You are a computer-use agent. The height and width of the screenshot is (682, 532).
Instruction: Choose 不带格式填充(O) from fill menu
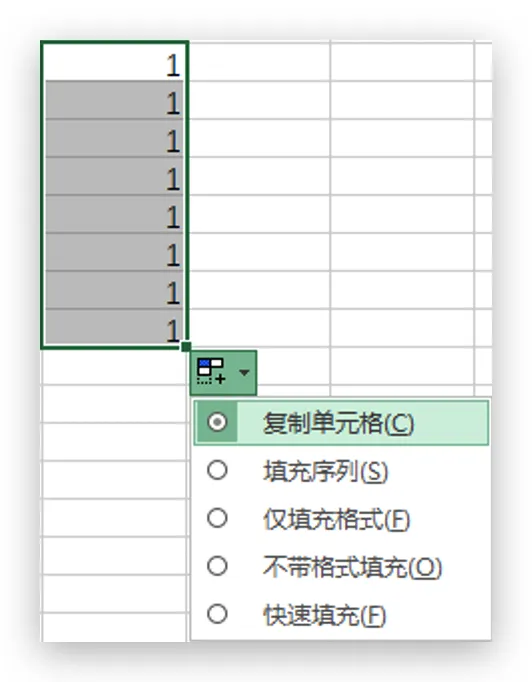tap(341, 567)
